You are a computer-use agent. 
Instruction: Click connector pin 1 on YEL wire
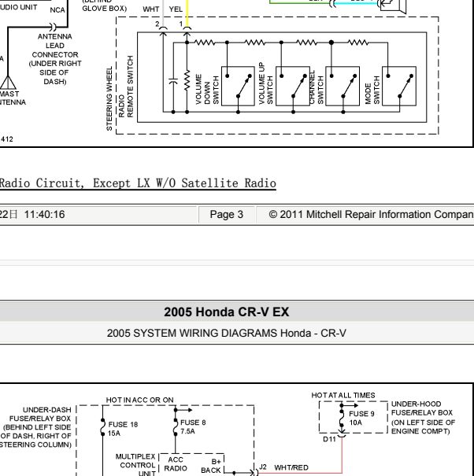click(x=187, y=28)
